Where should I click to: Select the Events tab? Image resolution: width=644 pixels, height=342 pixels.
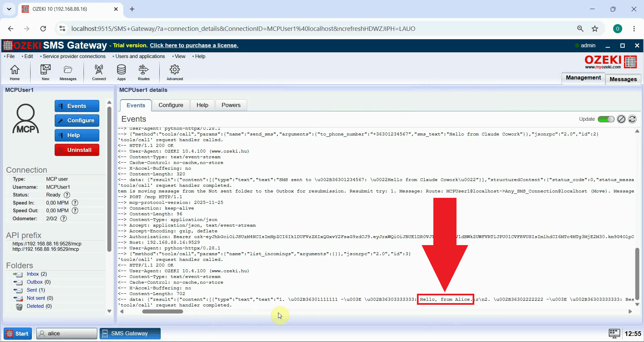136,105
